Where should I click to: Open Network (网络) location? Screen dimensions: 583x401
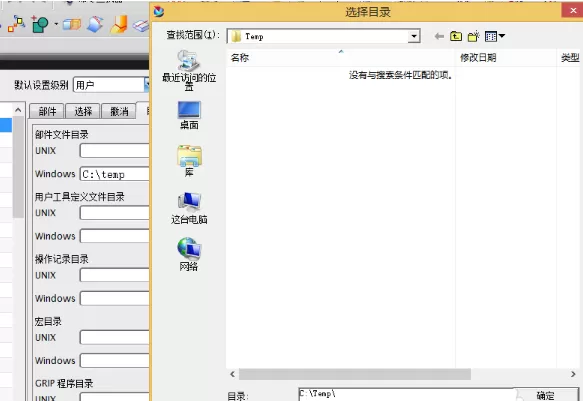(x=189, y=254)
